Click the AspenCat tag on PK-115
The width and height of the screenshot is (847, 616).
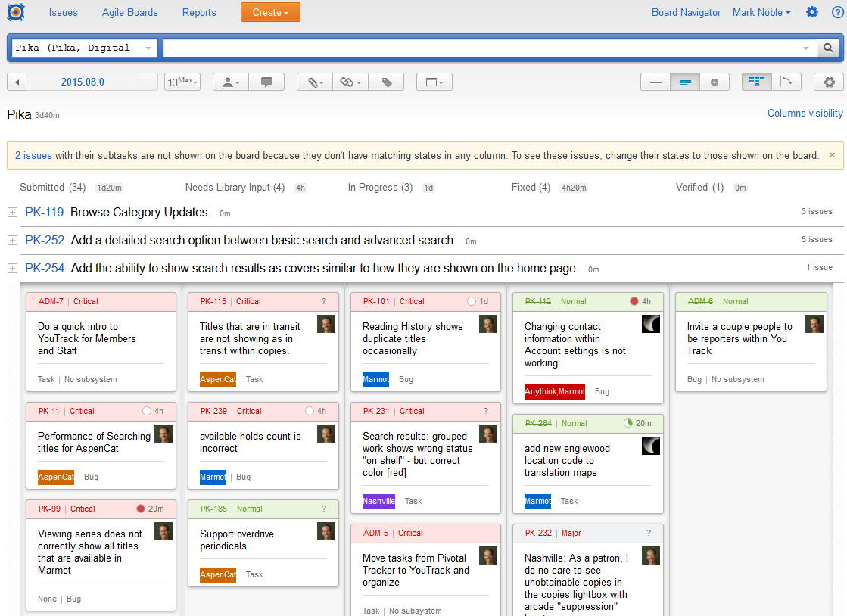(x=218, y=380)
